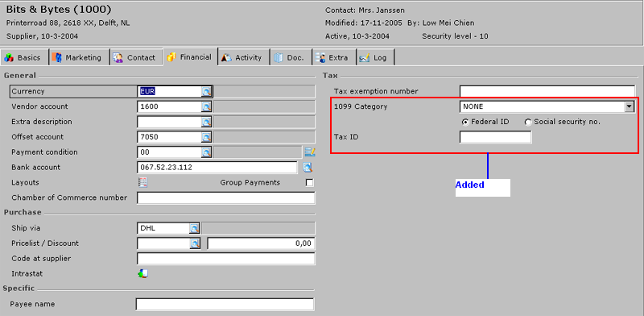
Task: Click the Tax ID input field
Action: point(495,137)
